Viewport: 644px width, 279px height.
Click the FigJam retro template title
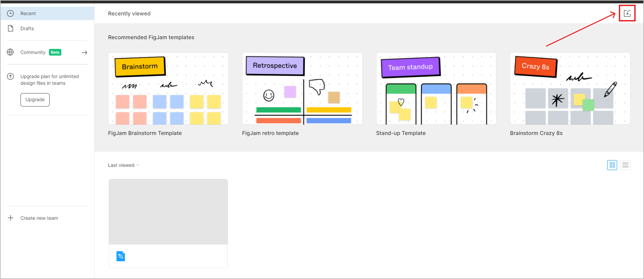tap(271, 133)
